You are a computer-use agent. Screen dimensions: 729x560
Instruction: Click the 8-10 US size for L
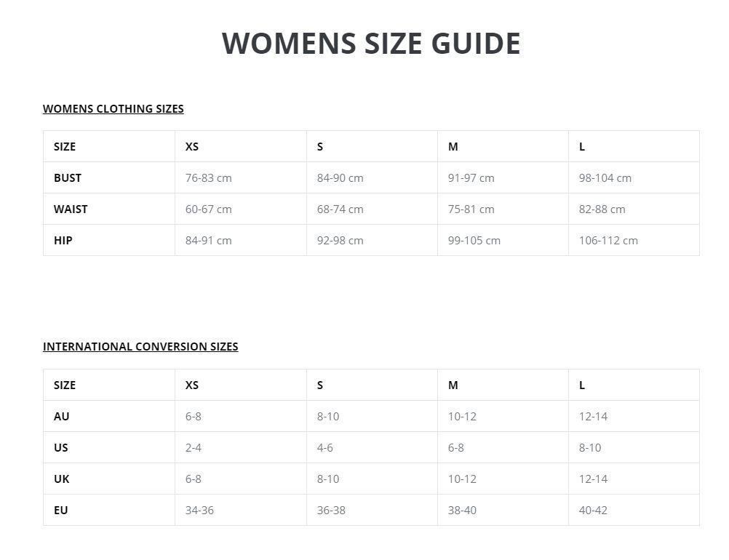pos(590,447)
